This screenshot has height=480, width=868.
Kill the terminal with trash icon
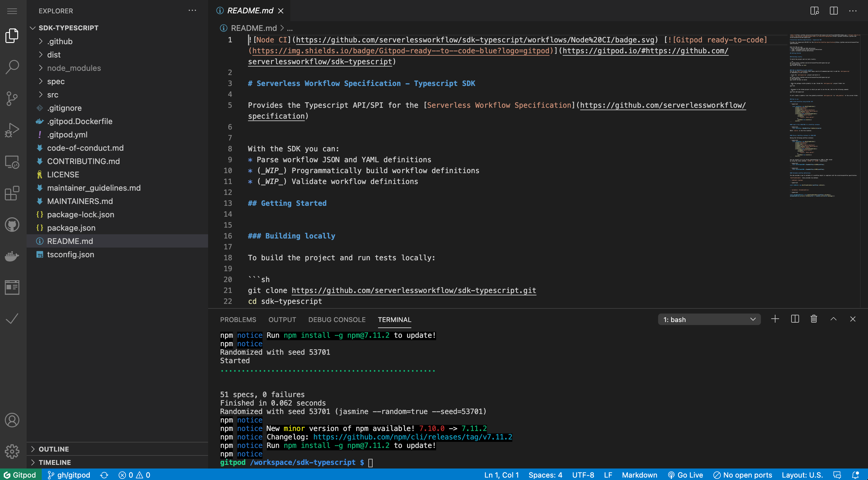pyautogui.click(x=814, y=319)
